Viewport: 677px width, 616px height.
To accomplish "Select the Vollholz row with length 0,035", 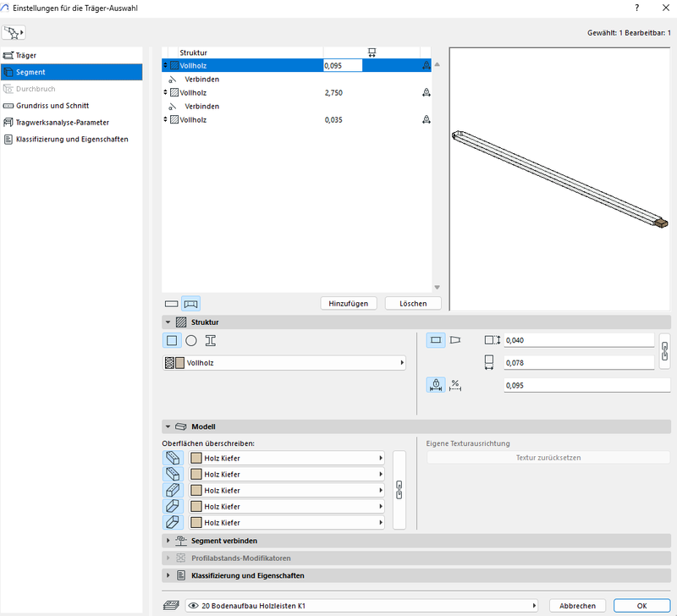I will coord(297,119).
